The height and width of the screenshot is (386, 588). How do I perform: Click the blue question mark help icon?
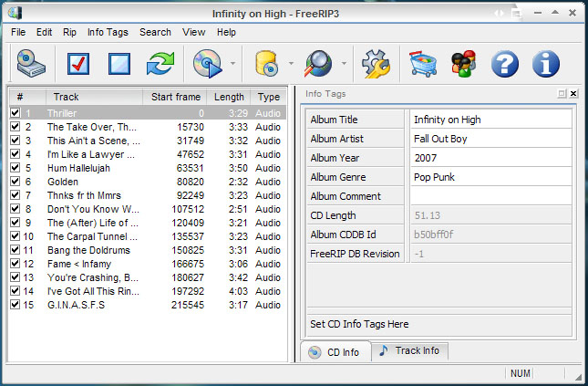[505, 64]
